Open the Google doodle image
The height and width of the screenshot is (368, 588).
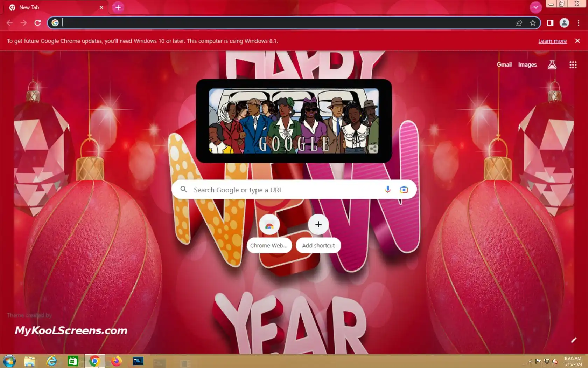pos(294,121)
